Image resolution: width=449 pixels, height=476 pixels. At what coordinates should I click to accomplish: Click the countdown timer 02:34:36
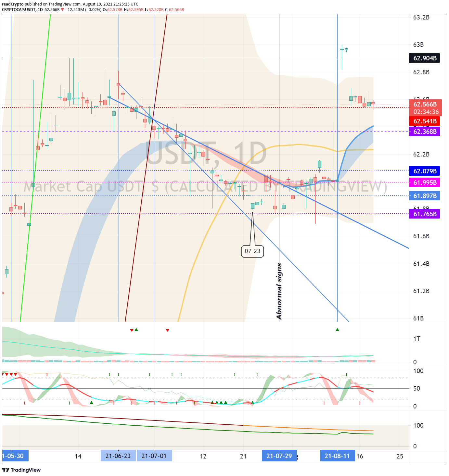pyautogui.click(x=426, y=112)
